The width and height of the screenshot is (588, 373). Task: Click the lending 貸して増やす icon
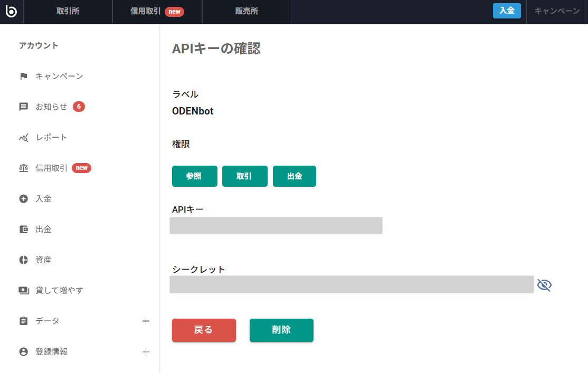click(23, 291)
